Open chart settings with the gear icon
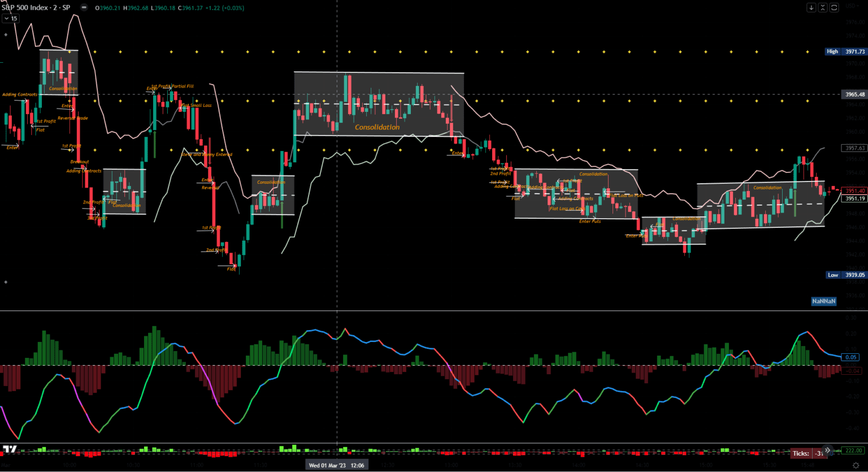Image resolution: width=868 pixels, height=472 pixels. point(856,465)
